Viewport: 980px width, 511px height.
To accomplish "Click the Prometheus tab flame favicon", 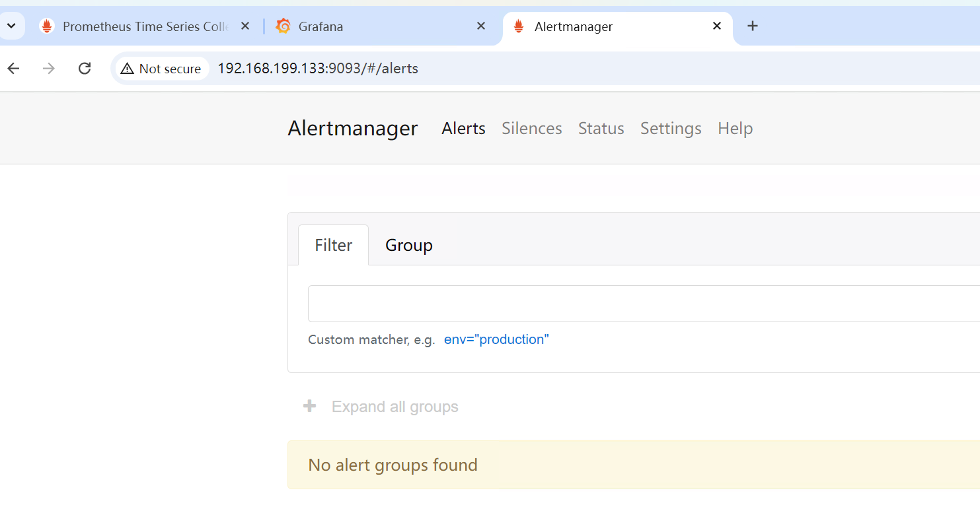I will (x=46, y=26).
